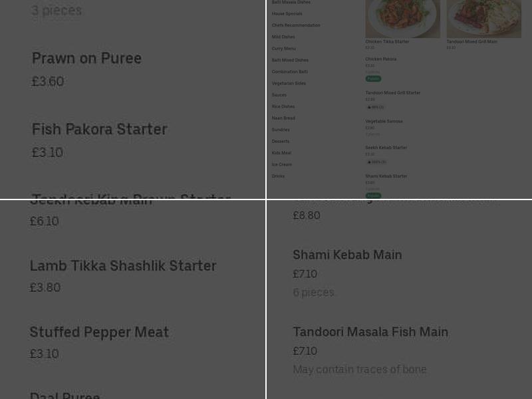Select the Desserts category in the sidebar
The image size is (532, 399).
click(x=281, y=141)
